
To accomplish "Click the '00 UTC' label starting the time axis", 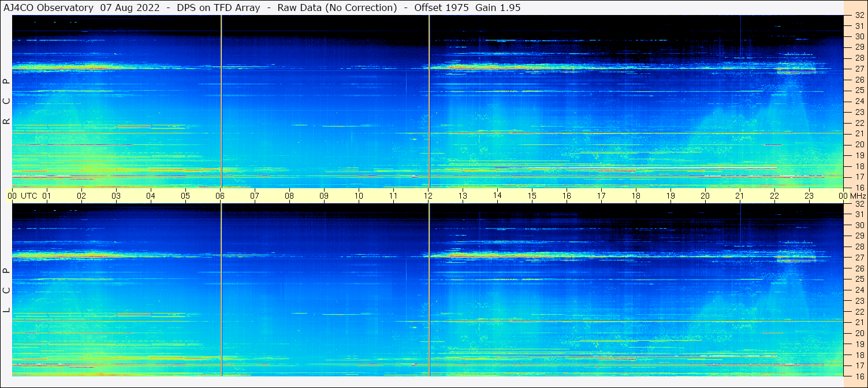I will [x=23, y=196].
